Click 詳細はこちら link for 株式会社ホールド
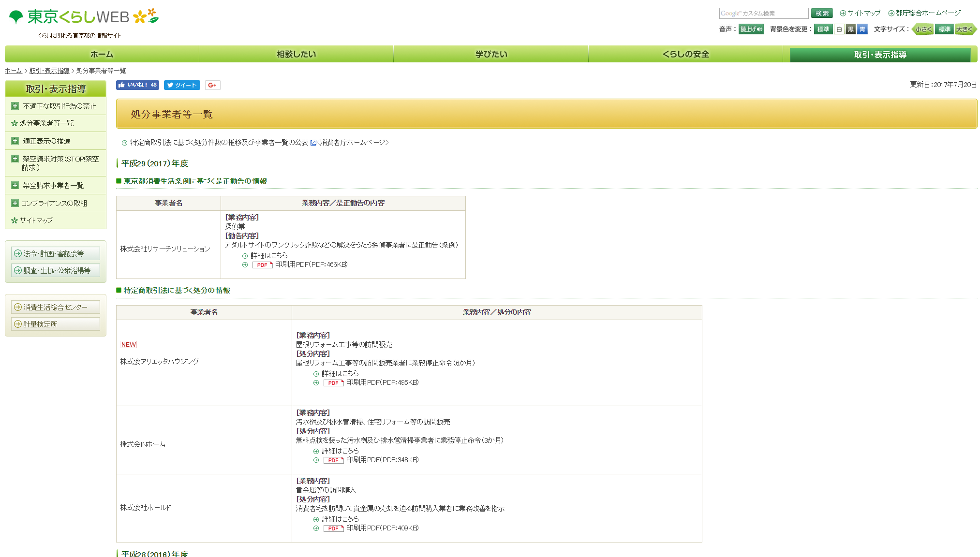 coord(340,519)
